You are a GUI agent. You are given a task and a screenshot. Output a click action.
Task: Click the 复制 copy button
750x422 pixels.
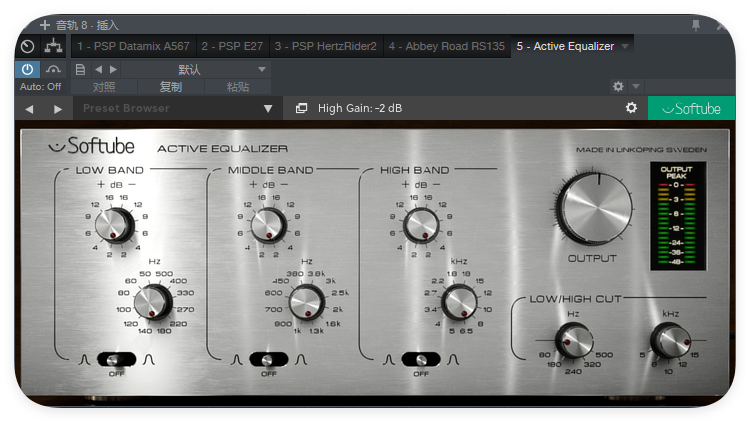[x=171, y=87]
